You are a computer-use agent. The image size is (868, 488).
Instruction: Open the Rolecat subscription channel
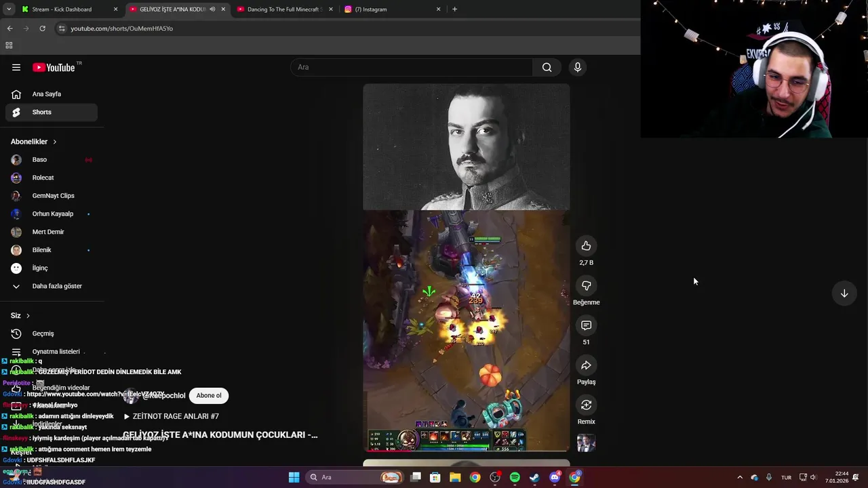pyautogui.click(x=52, y=178)
